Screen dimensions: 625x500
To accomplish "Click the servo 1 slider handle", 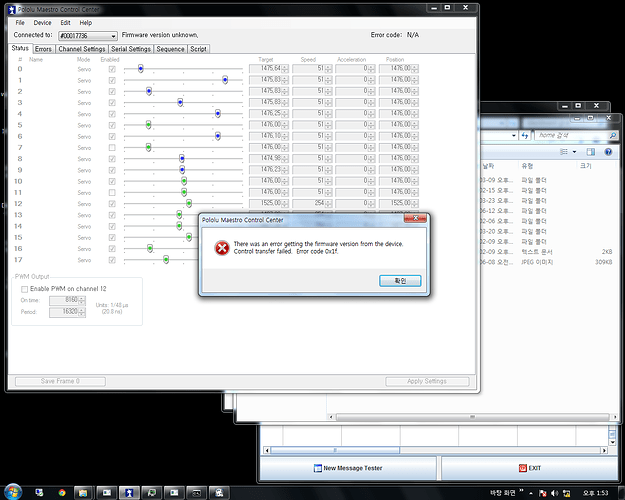I will 225,80.
